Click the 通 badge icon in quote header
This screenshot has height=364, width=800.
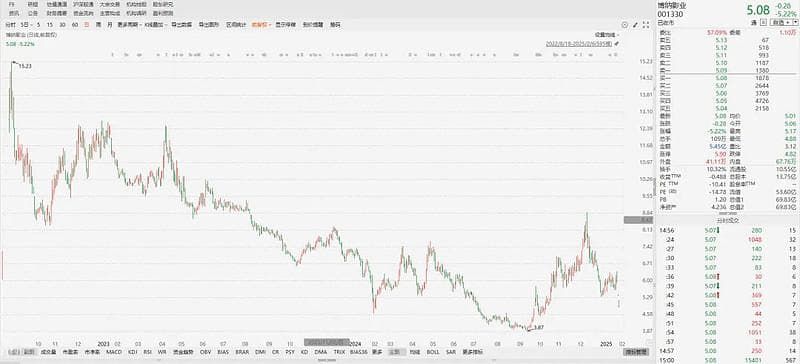click(x=754, y=22)
